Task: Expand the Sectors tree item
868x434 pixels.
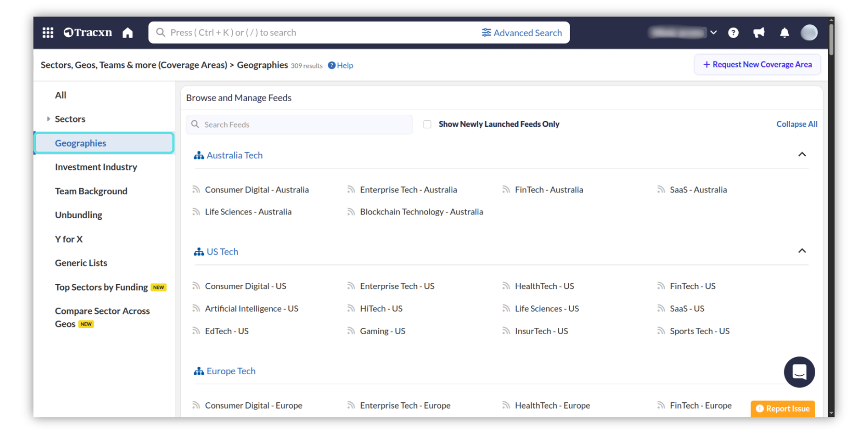Action: click(48, 119)
